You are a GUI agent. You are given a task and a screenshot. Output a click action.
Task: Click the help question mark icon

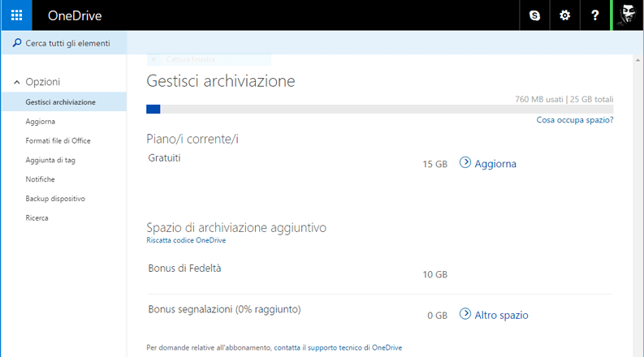595,15
